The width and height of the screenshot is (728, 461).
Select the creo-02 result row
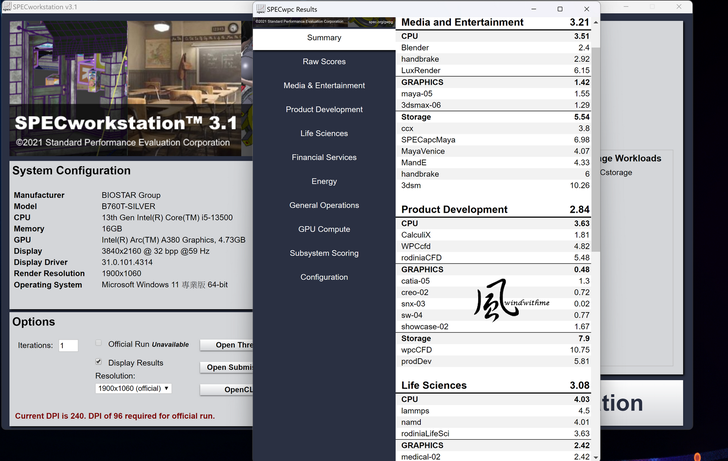click(495, 292)
